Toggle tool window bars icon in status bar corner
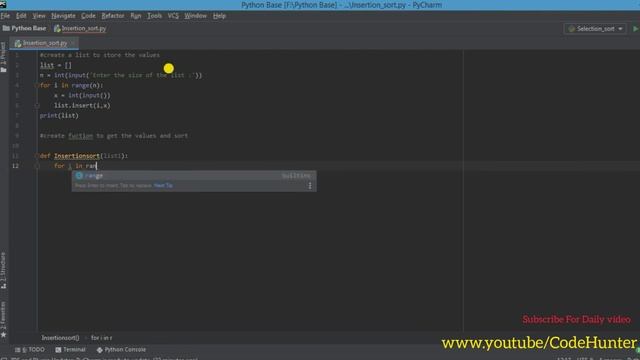 pyautogui.click(x=4, y=358)
